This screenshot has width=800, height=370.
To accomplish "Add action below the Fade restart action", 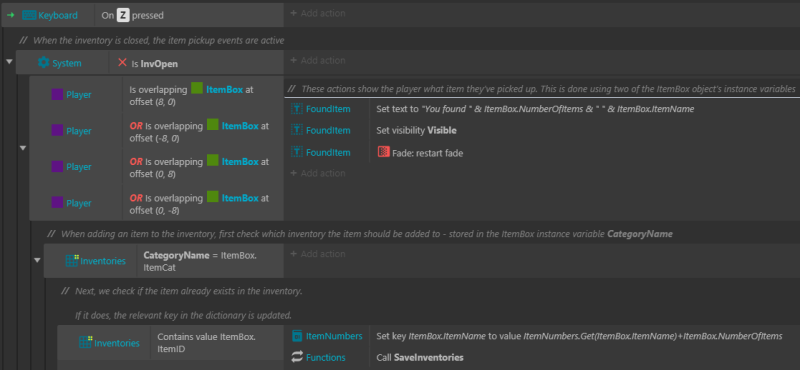I will click(x=318, y=173).
